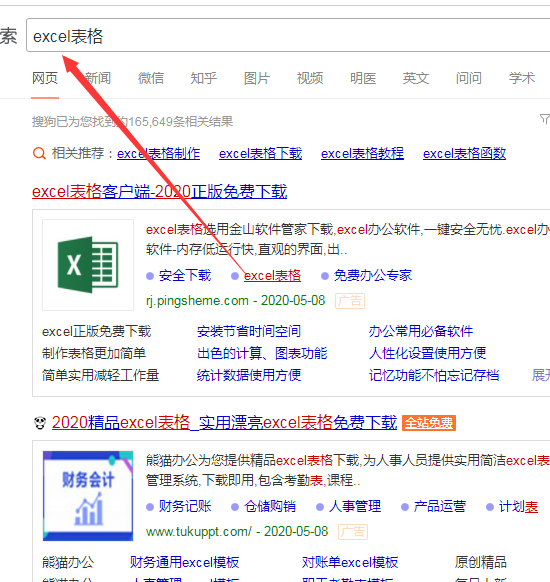Click the text excel正版免费下载
This screenshot has height=582, width=550.
coord(96,331)
